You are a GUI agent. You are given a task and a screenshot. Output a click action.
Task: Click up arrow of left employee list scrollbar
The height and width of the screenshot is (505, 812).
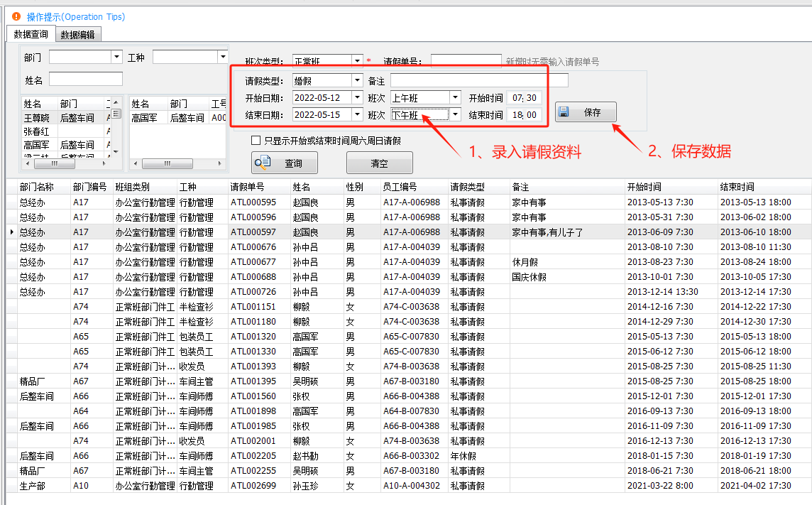tap(116, 102)
